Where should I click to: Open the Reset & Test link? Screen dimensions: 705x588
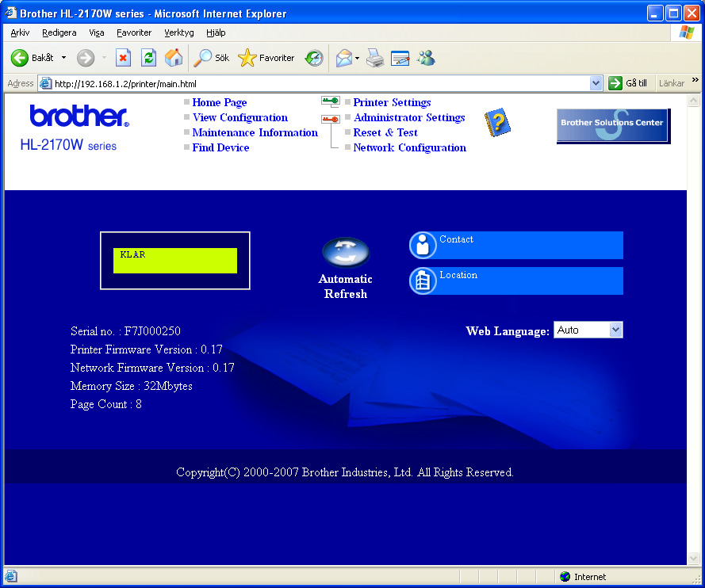pyautogui.click(x=385, y=132)
